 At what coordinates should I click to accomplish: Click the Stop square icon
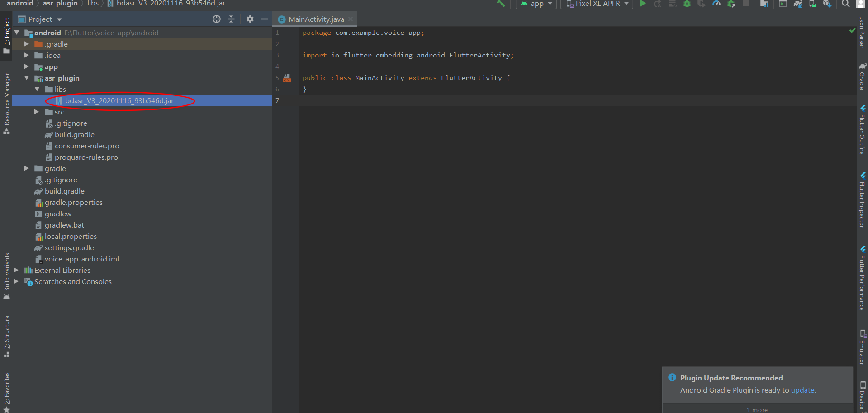pyautogui.click(x=746, y=4)
